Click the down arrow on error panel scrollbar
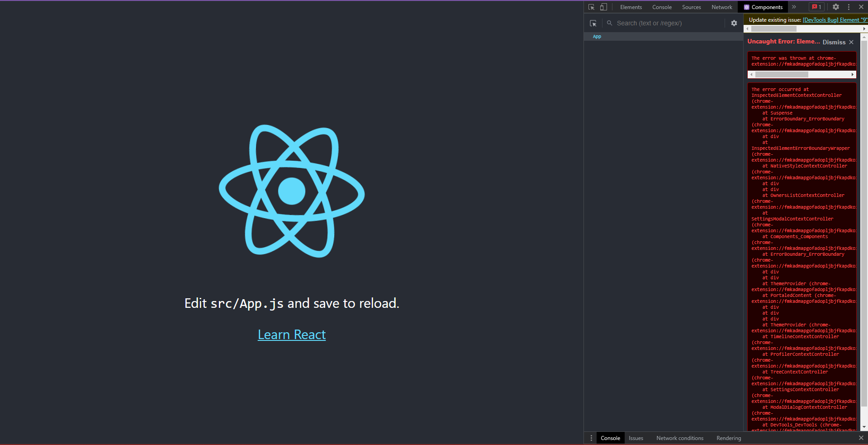The width and height of the screenshot is (868, 445). click(864, 427)
